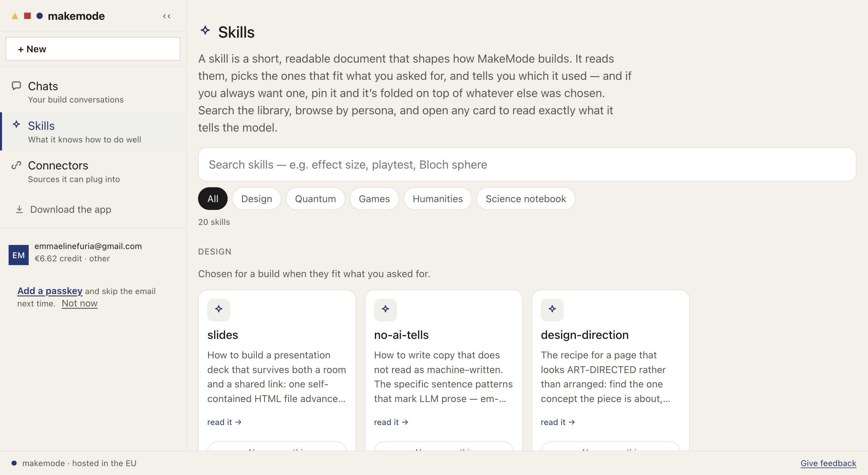868x475 pixels.
Task: Click the Skills sparkle icon in sidebar
Action: (16, 124)
